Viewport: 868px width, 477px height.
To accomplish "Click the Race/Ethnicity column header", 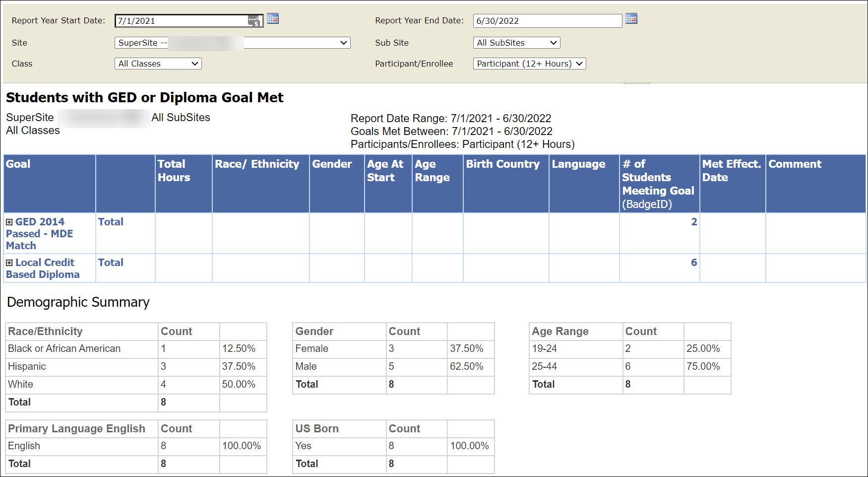I will (259, 164).
